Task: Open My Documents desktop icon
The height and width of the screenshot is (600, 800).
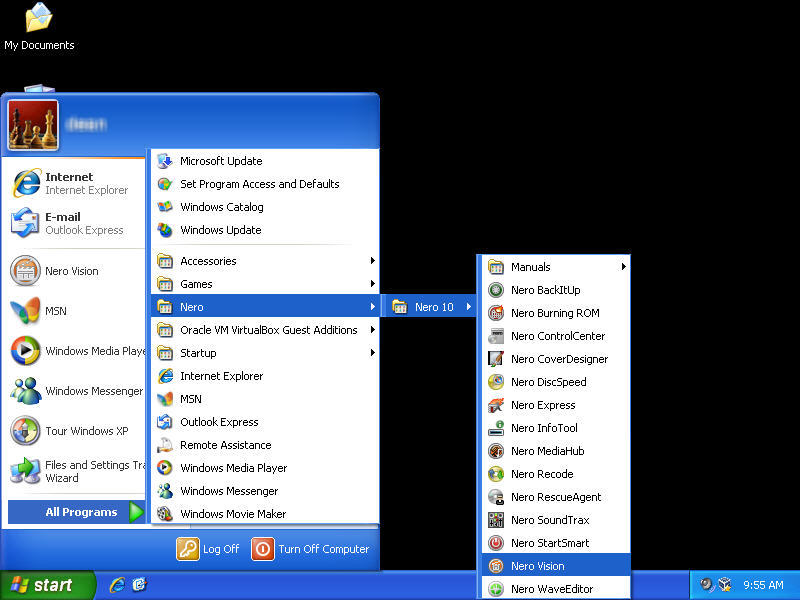Action: pyautogui.click(x=39, y=27)
